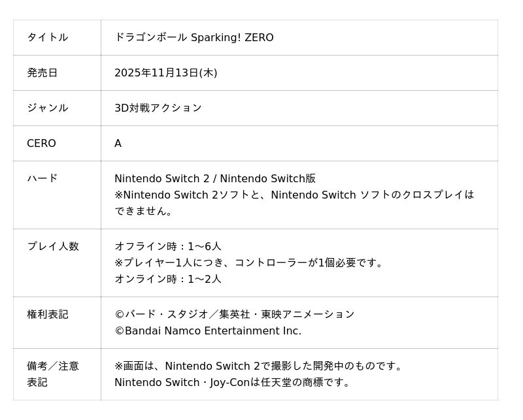The image size is (523, 420).
Task: Click the 発売日 label cell
Action: pos(42,73)
